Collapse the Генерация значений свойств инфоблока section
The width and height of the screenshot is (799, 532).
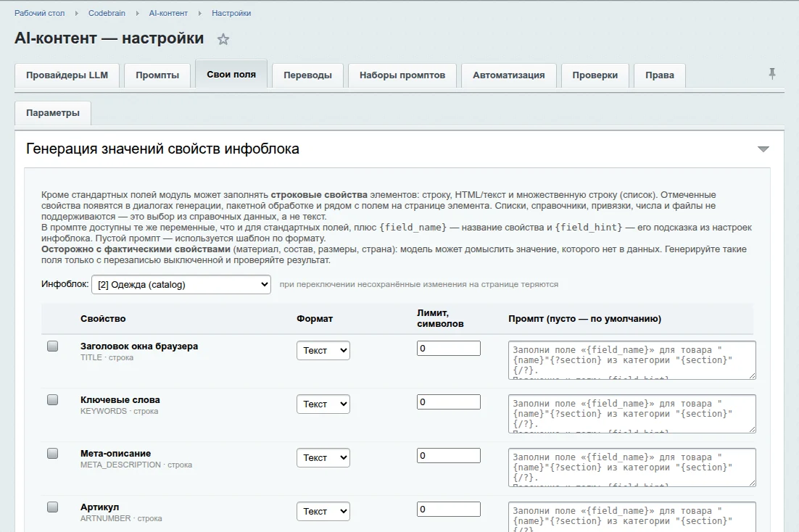pos(763,149)
